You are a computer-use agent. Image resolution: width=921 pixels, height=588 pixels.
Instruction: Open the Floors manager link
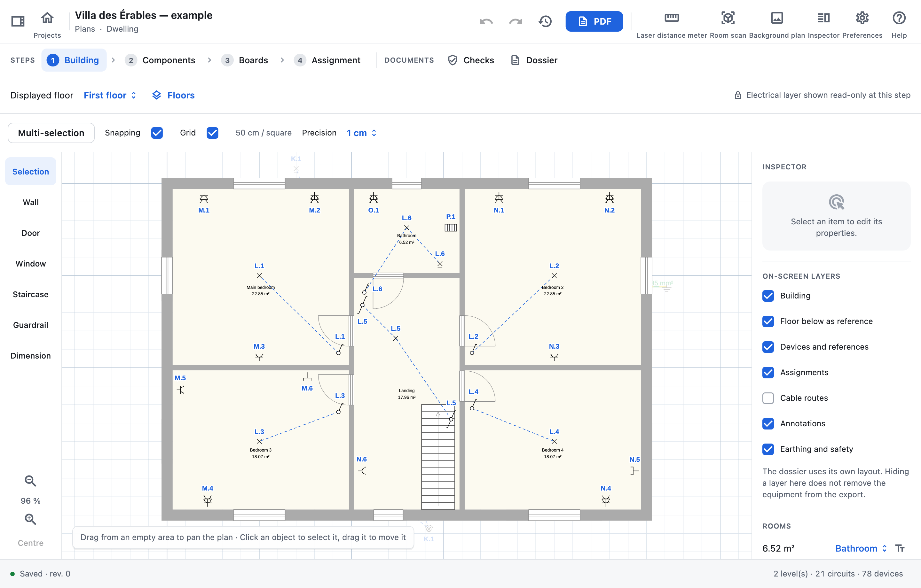point(174,95)
